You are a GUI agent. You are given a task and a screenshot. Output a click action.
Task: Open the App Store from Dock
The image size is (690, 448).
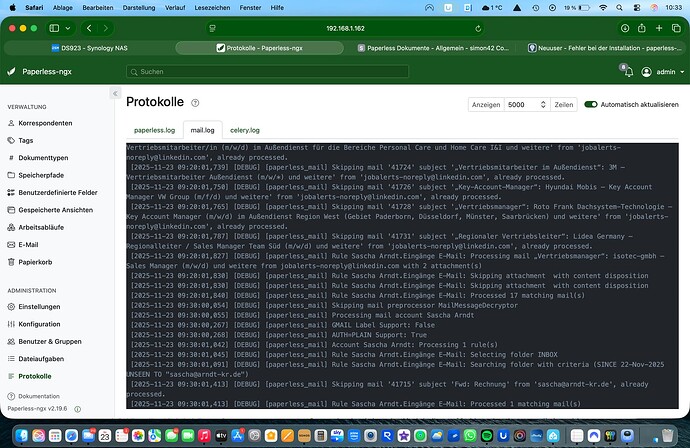(x=238, y=436)
